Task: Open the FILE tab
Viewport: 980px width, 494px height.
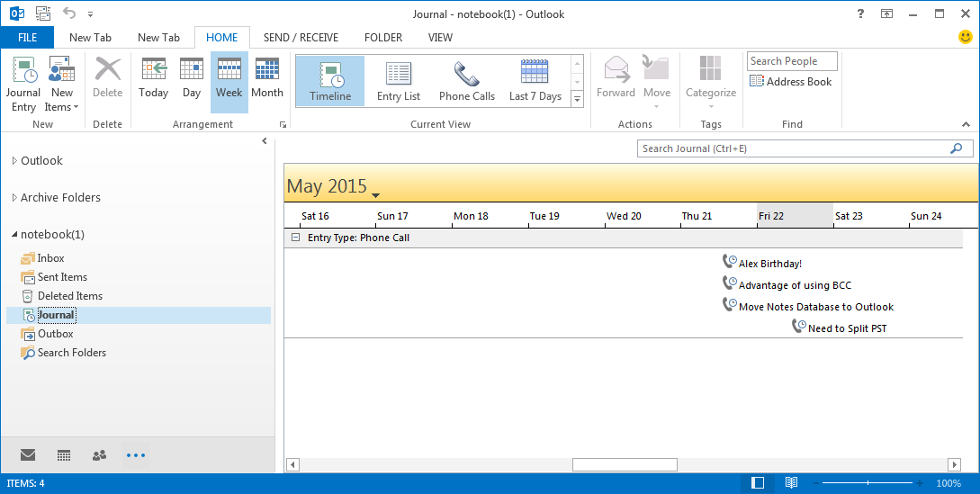Action: (28, 38)
